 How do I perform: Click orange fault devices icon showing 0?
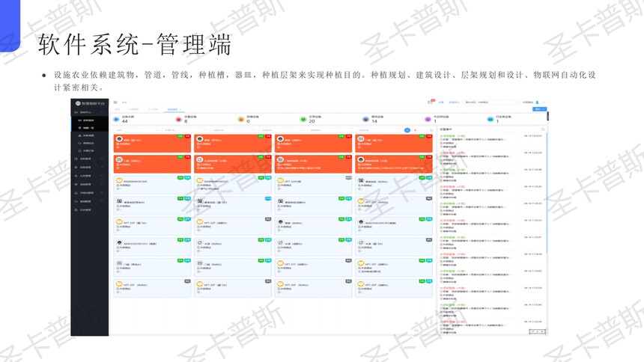pos(240,119)
